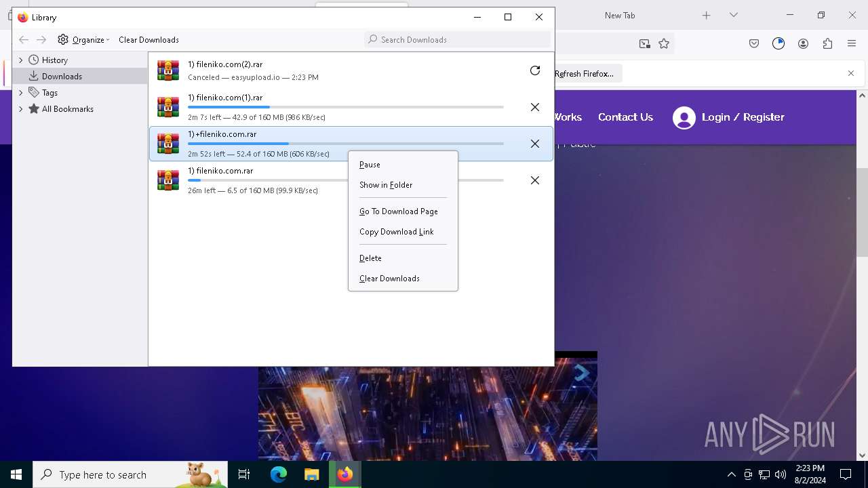Click status text "26m left — 6.5 of 160 MB"

[253, 190]
